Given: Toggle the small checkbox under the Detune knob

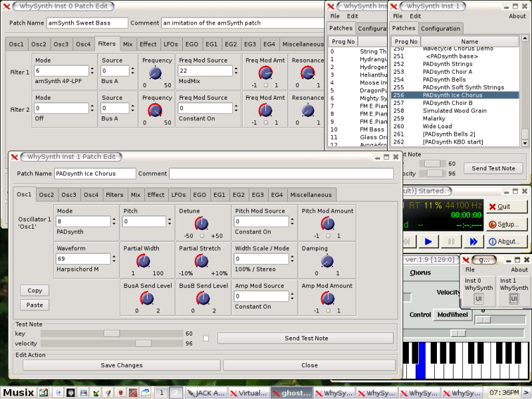Looking at the screenshot, I should click(x=201, y=236).
